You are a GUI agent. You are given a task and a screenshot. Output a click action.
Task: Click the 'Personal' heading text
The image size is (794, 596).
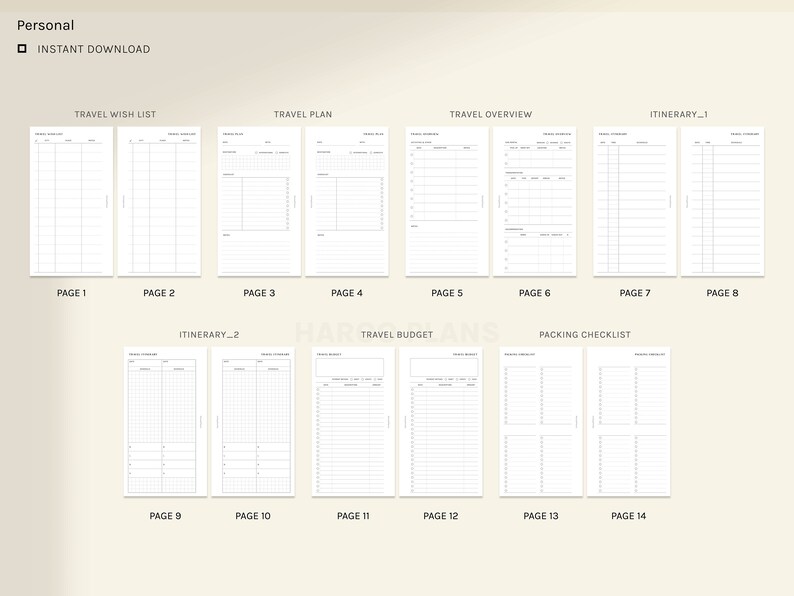tap(46, 25)
